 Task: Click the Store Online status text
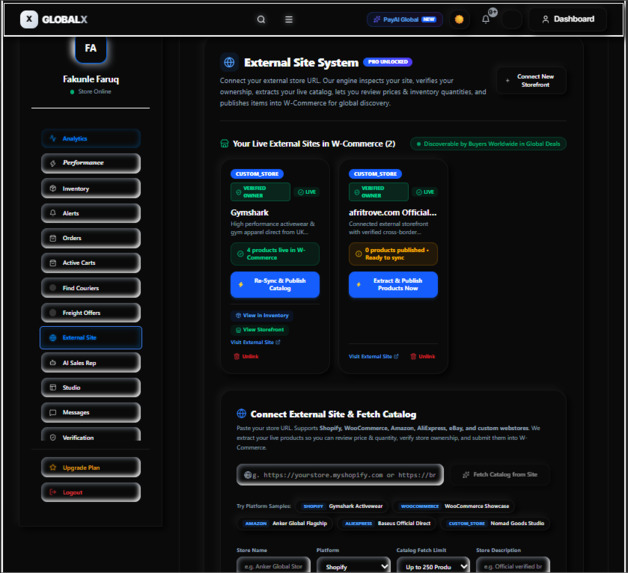tap(95, 92)
